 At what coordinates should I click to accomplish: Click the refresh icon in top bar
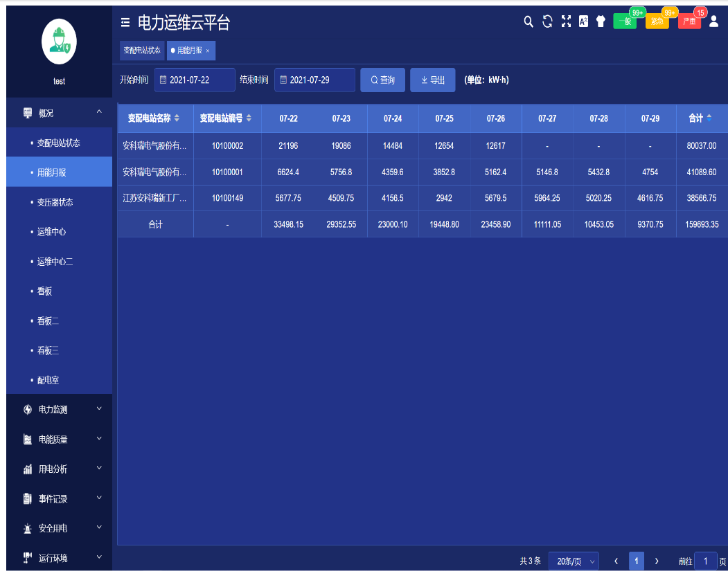pyautogui.click(x=547, y=22)
